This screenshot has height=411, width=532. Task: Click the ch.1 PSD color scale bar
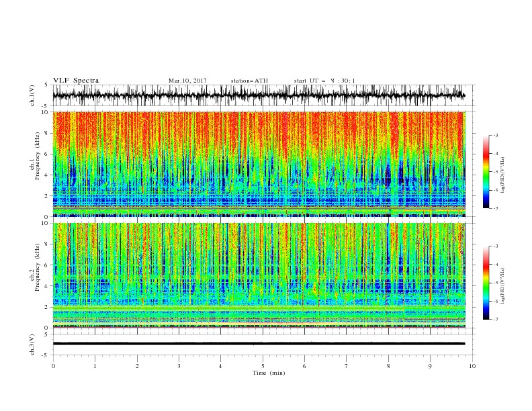click(x=486, y=172)
